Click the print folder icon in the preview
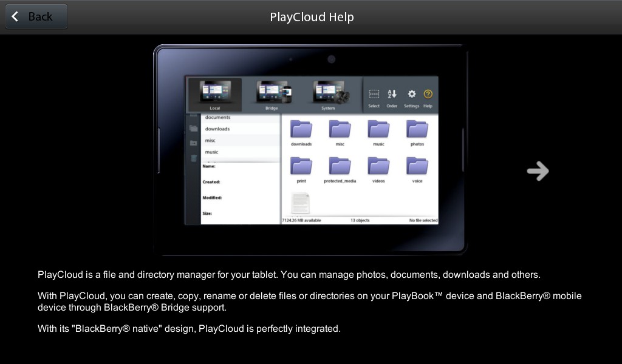Screen dimensions: 622x364 [x=301, y=166]
